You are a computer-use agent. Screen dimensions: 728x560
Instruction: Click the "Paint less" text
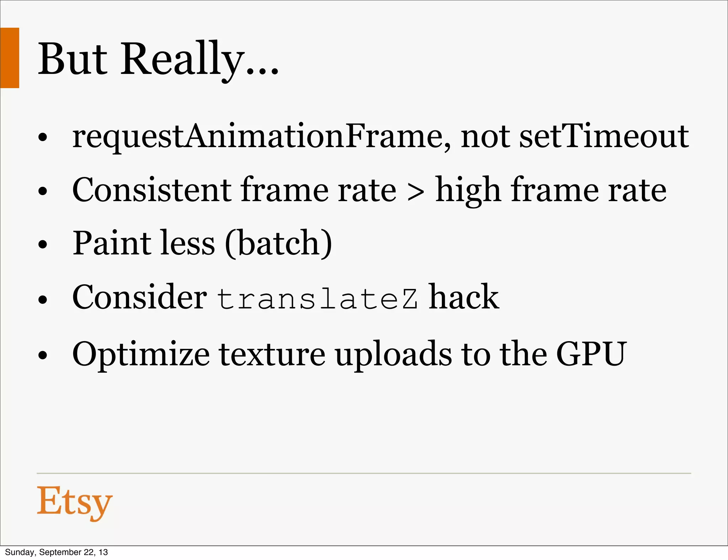click(144, 243)
